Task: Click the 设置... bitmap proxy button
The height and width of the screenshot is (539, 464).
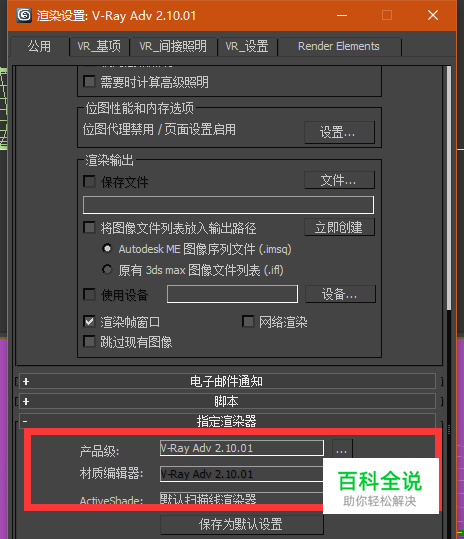Action: (339, 132)
